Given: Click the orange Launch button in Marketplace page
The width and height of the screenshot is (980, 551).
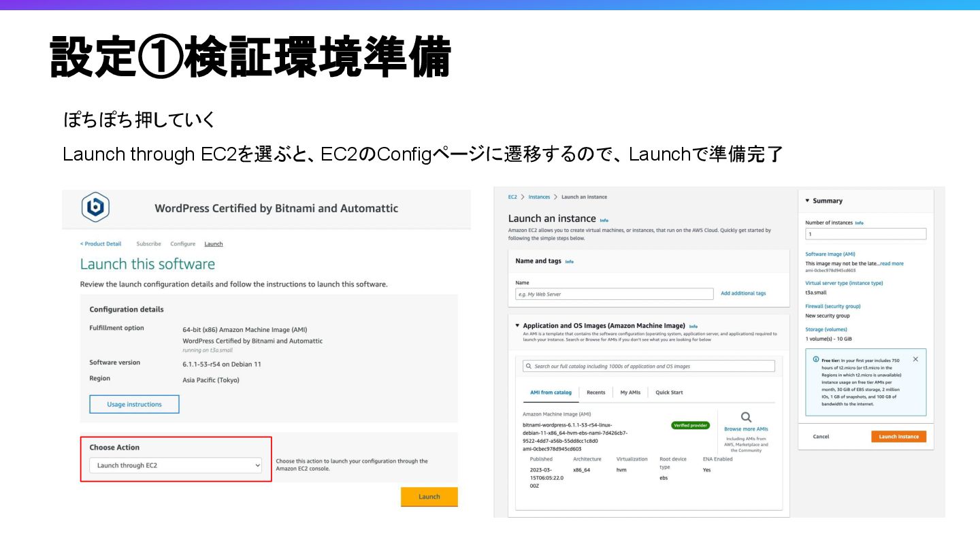Looking at the screenshot, I should pyautogui.click(x=429, y=497).
